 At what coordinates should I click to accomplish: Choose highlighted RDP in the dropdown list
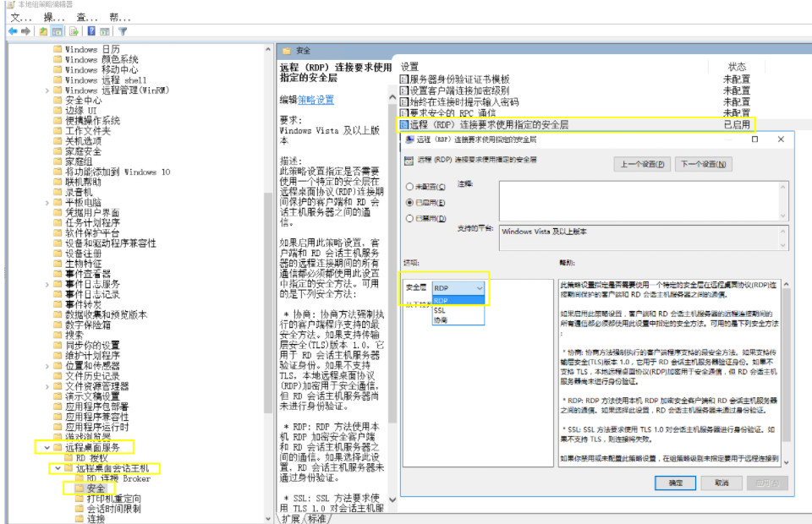point(458,301)
